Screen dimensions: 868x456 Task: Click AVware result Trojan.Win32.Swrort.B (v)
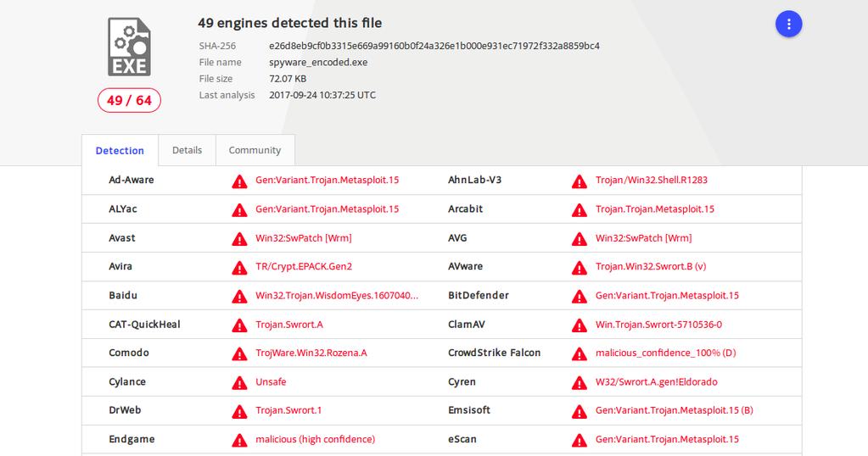pyautogui.click(x=651, y=266)
